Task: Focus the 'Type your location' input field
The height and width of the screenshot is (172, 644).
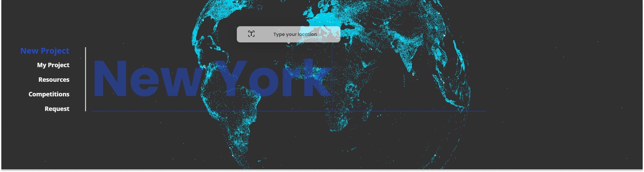Action: 289,34
